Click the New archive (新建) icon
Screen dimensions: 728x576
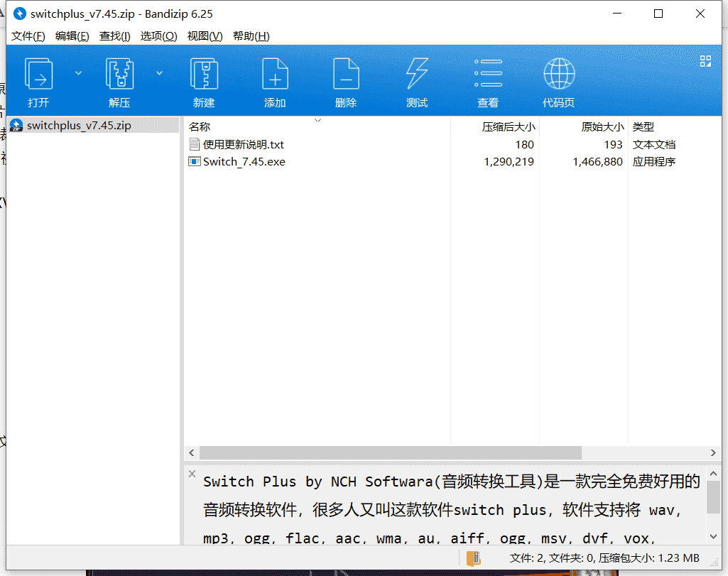(x=204, y=74)
